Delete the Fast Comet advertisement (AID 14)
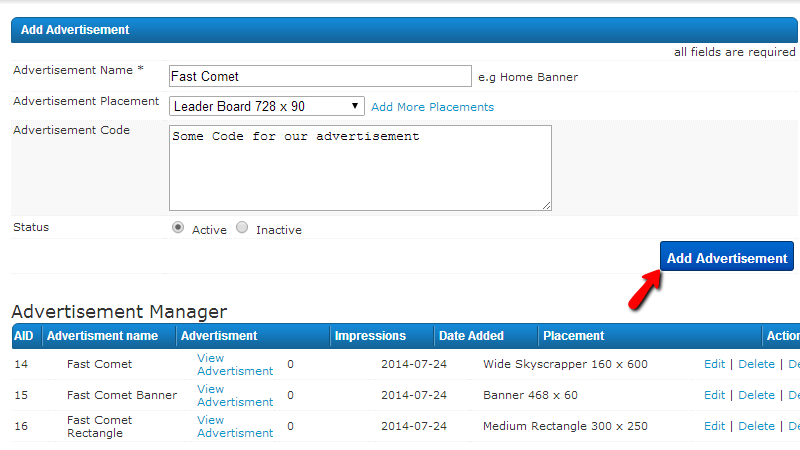 click(x=756, y=364)
